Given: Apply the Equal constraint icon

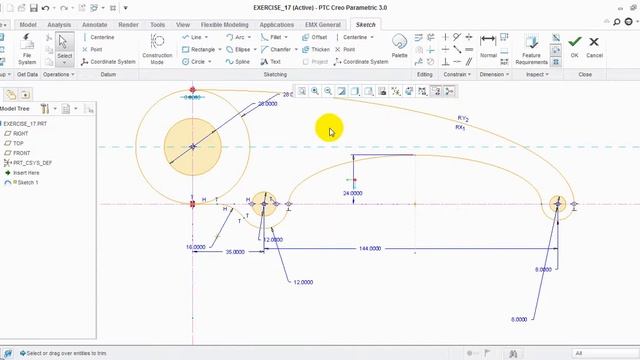Looking at the screenshot, I should [469, 49].
